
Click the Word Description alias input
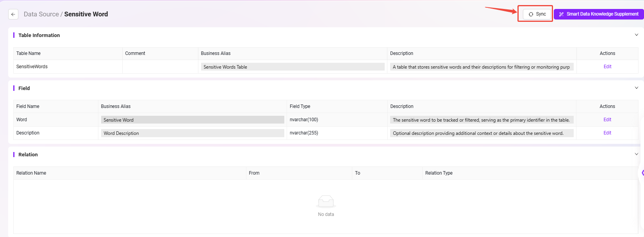[193, 133]
